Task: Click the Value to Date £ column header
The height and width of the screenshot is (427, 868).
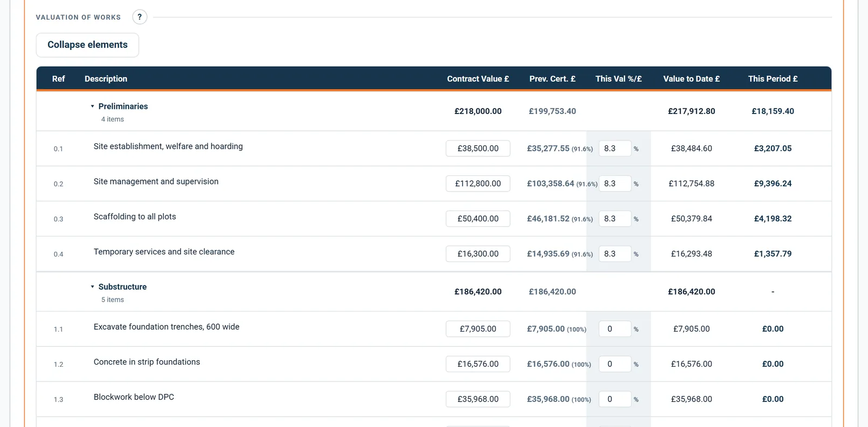Action: [691, 79]
